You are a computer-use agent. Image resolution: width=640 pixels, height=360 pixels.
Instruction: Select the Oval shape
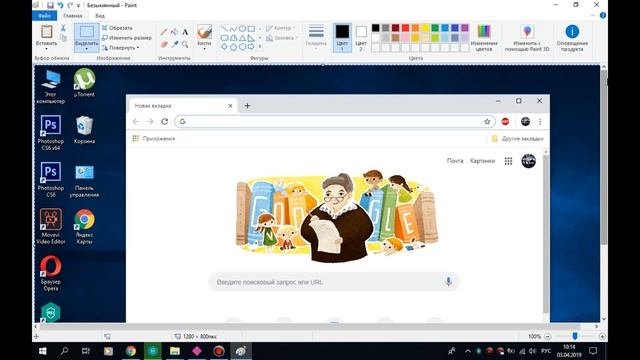[x=242, y=29]
